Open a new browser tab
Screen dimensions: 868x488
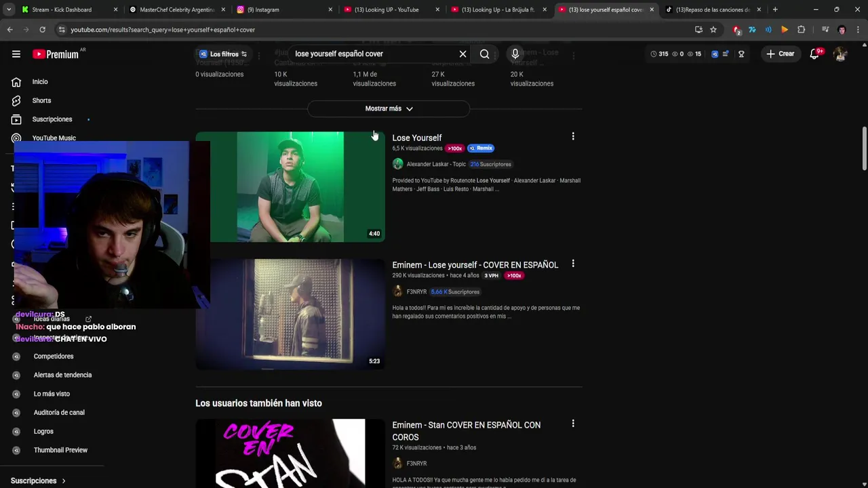775,9
